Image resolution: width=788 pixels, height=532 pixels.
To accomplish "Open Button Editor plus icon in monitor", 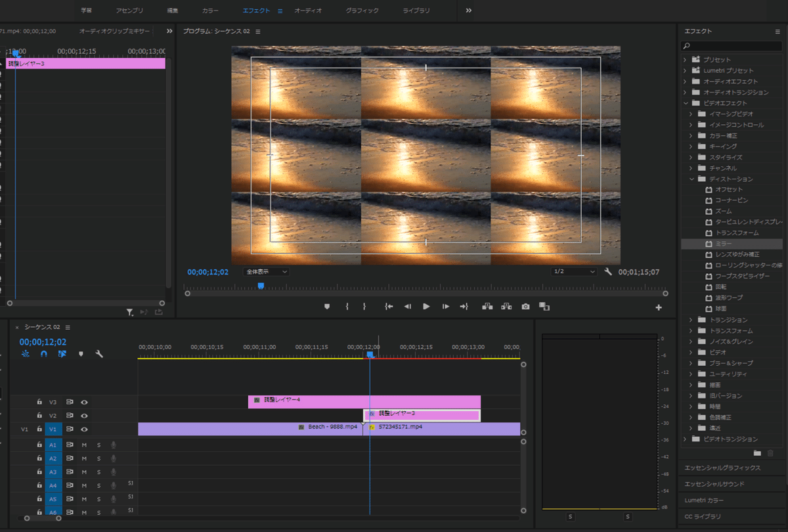I will point(659,307).
